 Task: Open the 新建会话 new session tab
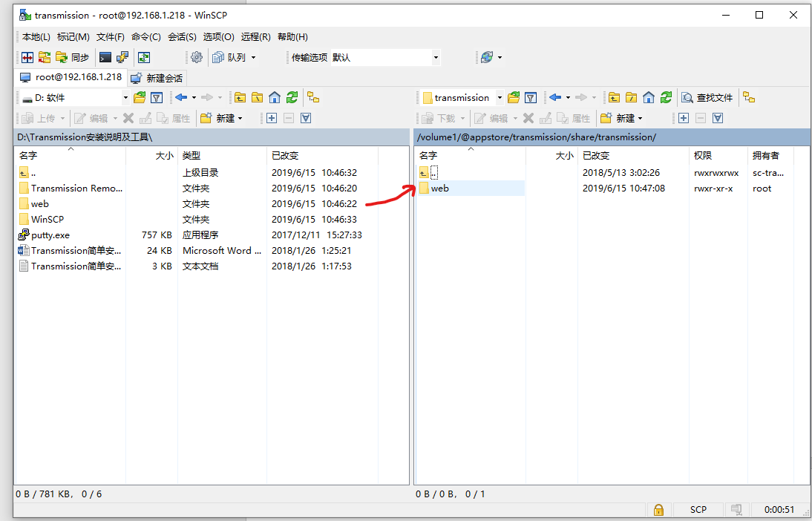click(x=157, y=78)
